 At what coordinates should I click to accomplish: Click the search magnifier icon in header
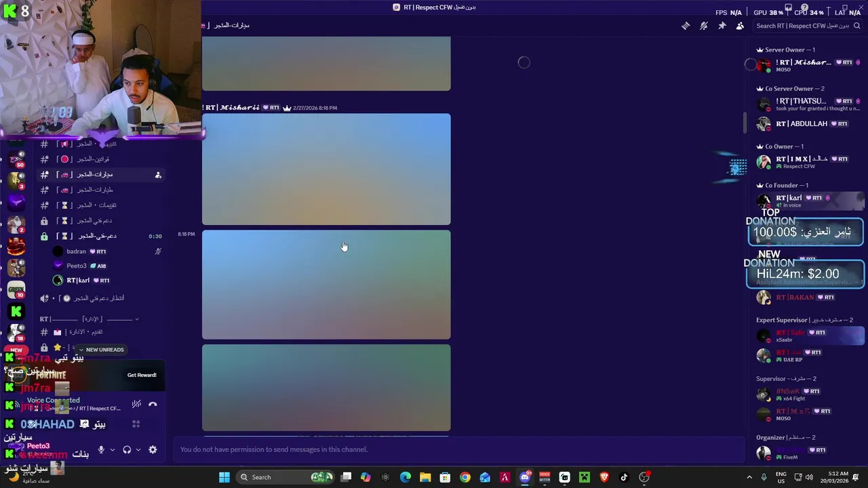[x=858, y=26]
